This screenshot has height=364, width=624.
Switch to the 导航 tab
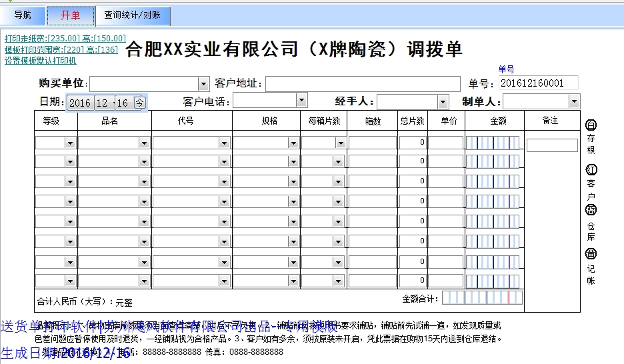click(x=23, y=15)
